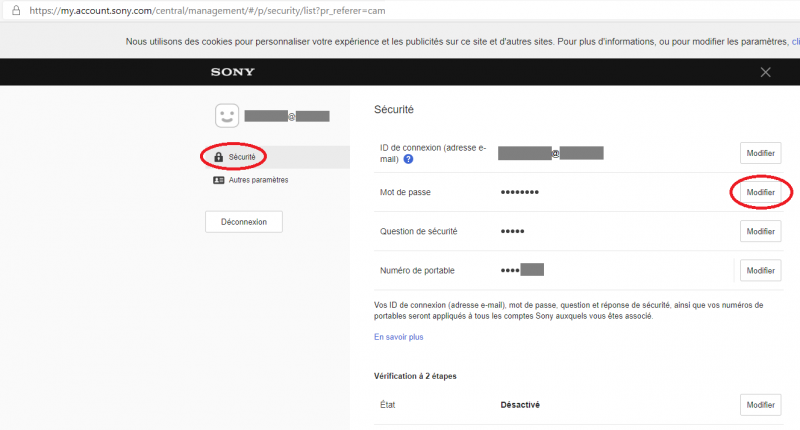
Task: Click the truncated link in the cookie banner
Action: click(795, 42)
